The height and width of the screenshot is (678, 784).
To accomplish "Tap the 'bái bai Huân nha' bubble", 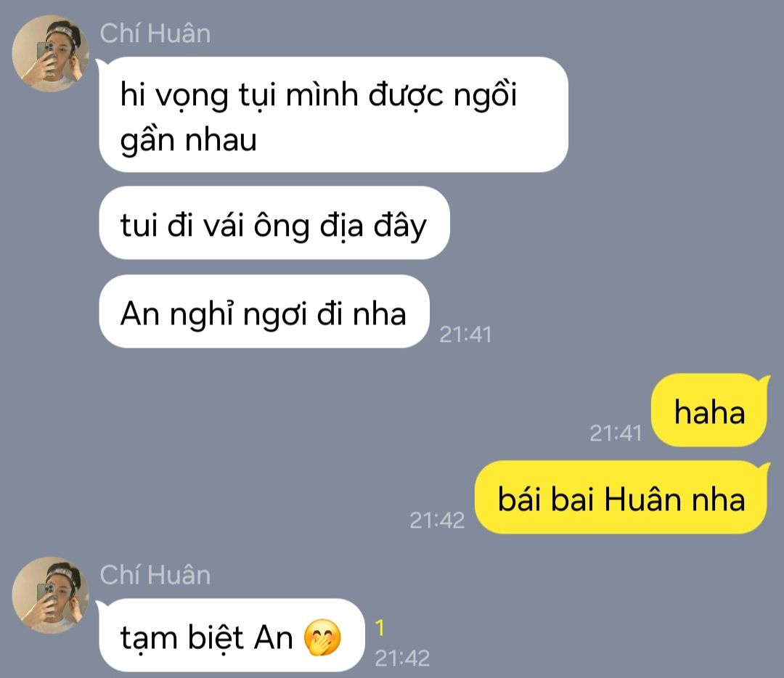I will [622, 497].
